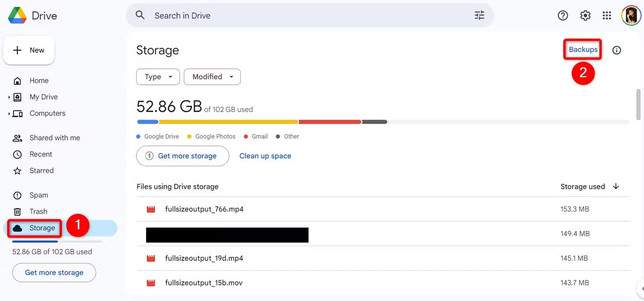Screen dimensions: 644x301
Task: Open the Type filter dropdown
Action: click(x=158, y=77)
